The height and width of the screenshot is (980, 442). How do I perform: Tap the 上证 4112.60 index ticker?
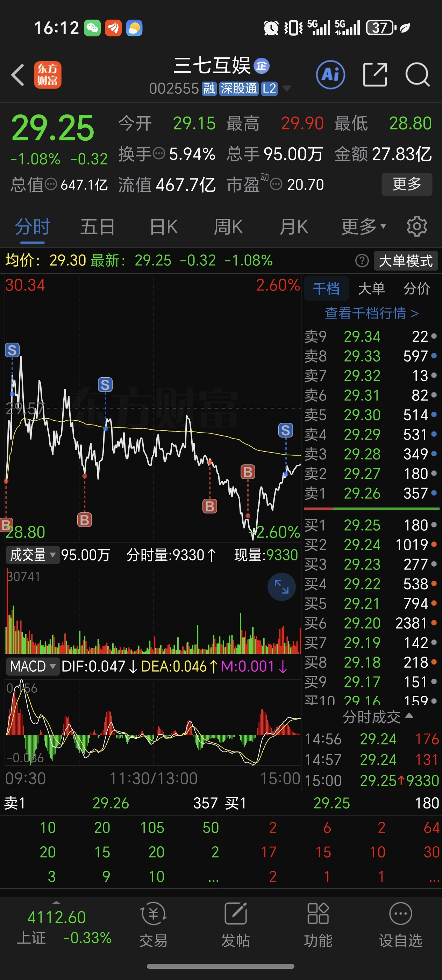click(x=64, y=927)
